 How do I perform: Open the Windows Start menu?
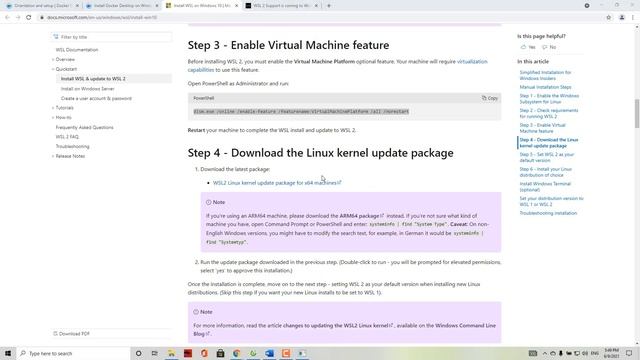point(8,353)
